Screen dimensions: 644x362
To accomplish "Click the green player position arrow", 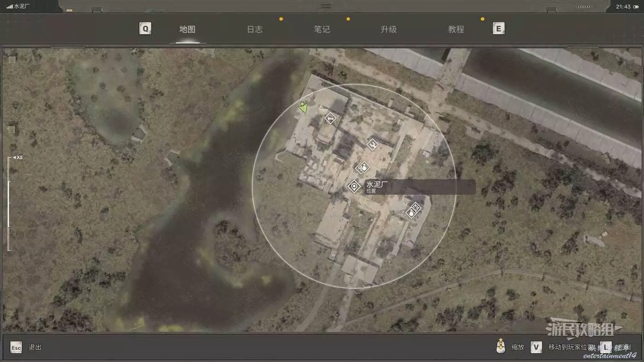I will pyautogui.click(x=303, y=108).
